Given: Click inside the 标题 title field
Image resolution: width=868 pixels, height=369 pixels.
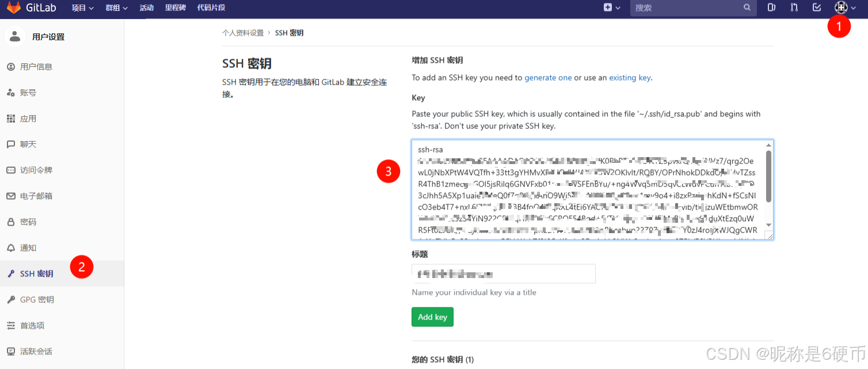Looking at the screenshot, I should pyautogui.click(x=503, y=273).
